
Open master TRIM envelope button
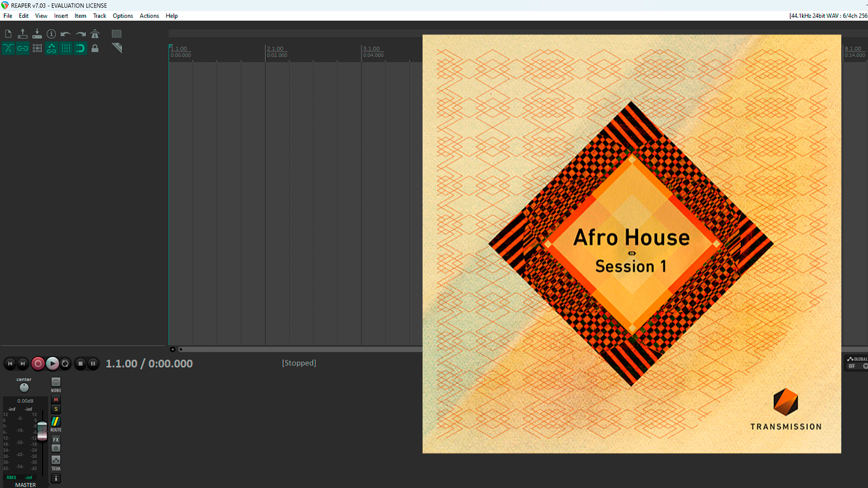coord(56,460)
